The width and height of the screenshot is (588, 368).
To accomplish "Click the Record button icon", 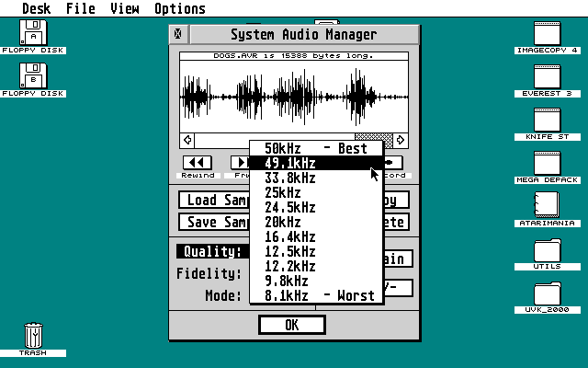I will (x=393, y=163).
